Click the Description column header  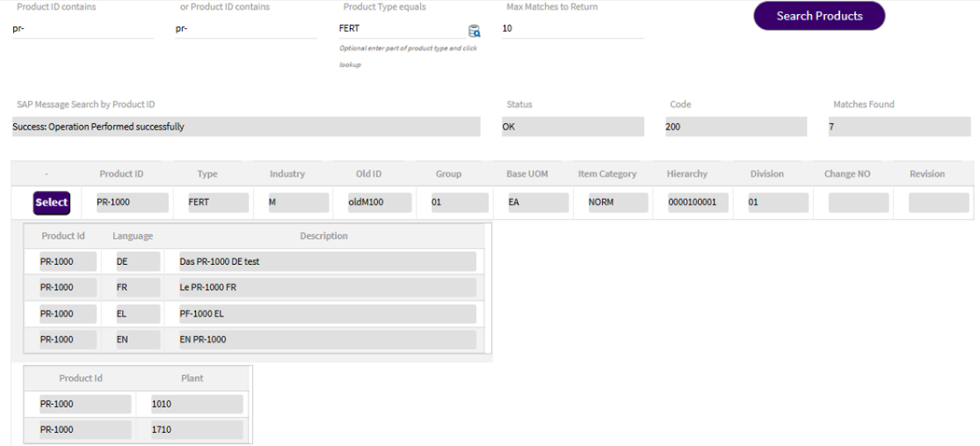click(324, 236)
